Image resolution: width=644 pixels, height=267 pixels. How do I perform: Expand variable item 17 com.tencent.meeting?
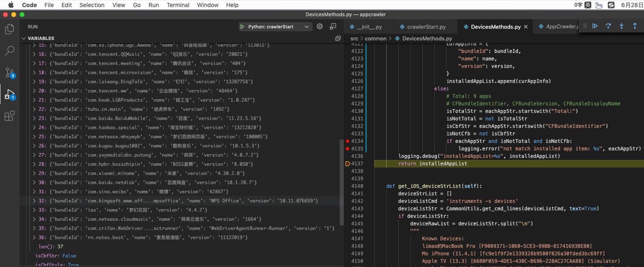point(34,63)
